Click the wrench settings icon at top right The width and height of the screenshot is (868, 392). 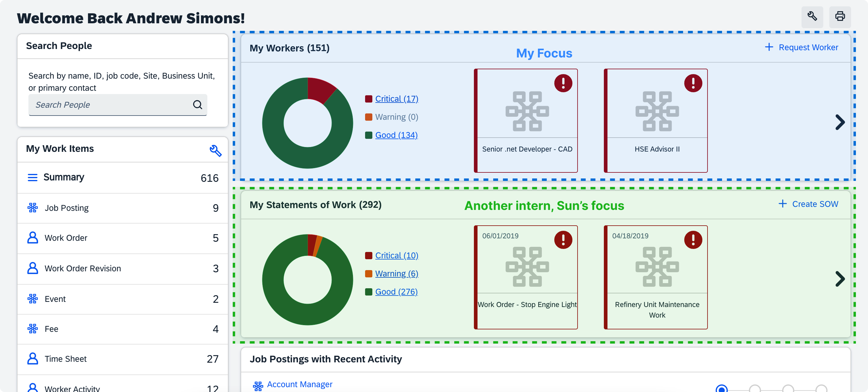pos(812,17)
